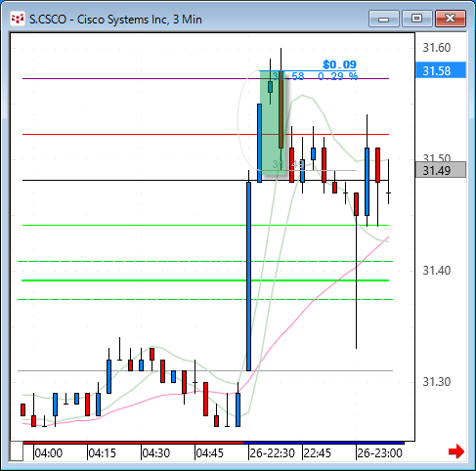
Task: Click the 22:45 time axis label
Action: click(x=317, y=453)
